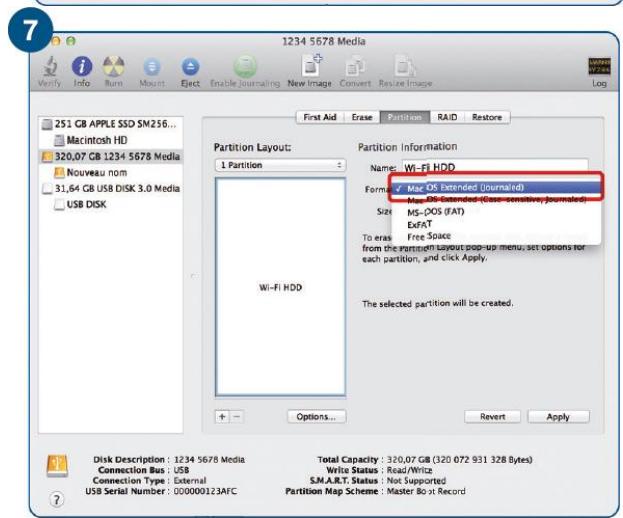Select the Wi-Fi HDD partition block

[x=281, y=287]
